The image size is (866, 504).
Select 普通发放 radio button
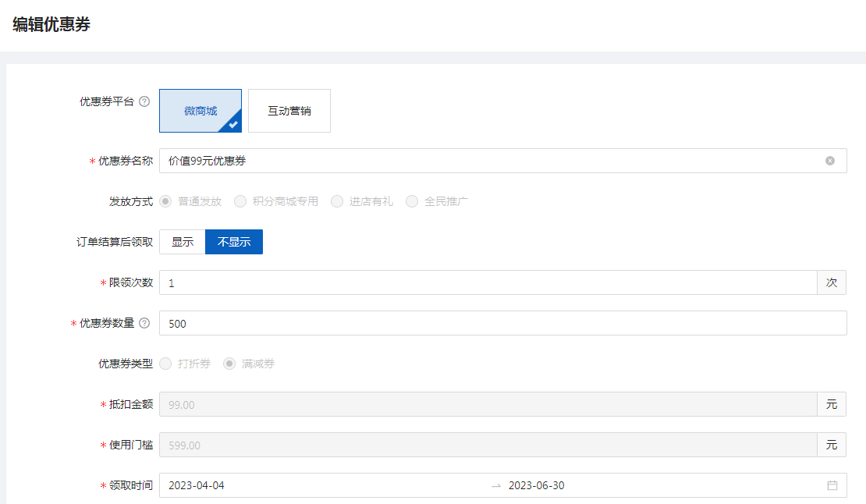click(x=165, y=201)
